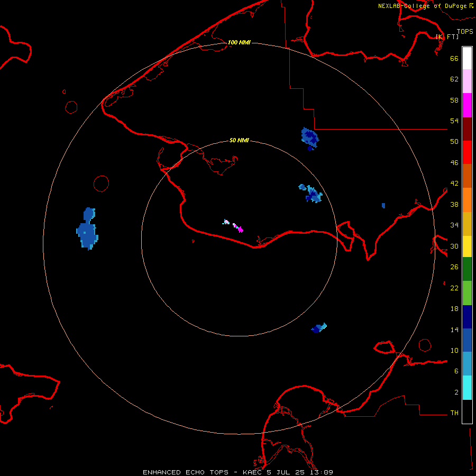This screenshot has height=476, width=476.
Task: Click the dark blue echo in the southeast
Action: click(x=319, y=328)
